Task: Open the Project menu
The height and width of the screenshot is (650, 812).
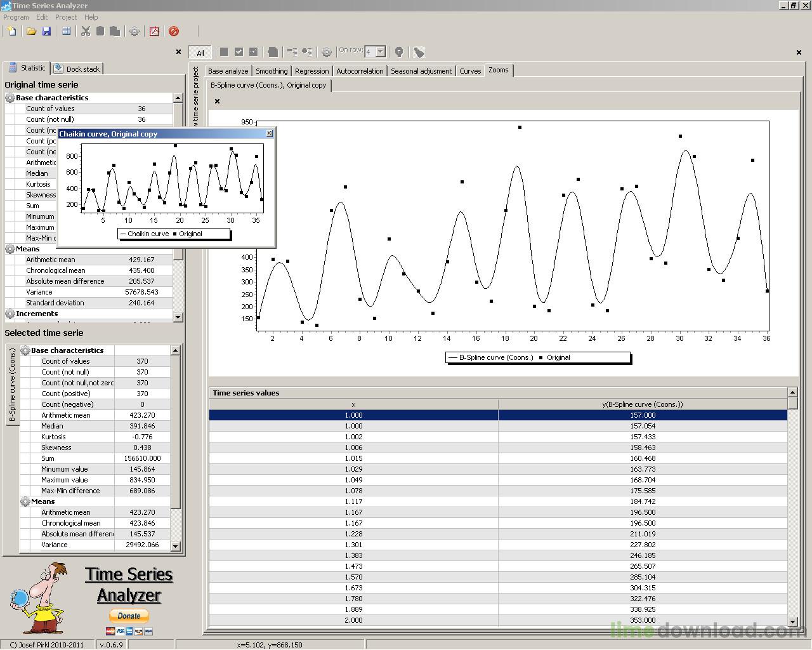Action: 65,17
